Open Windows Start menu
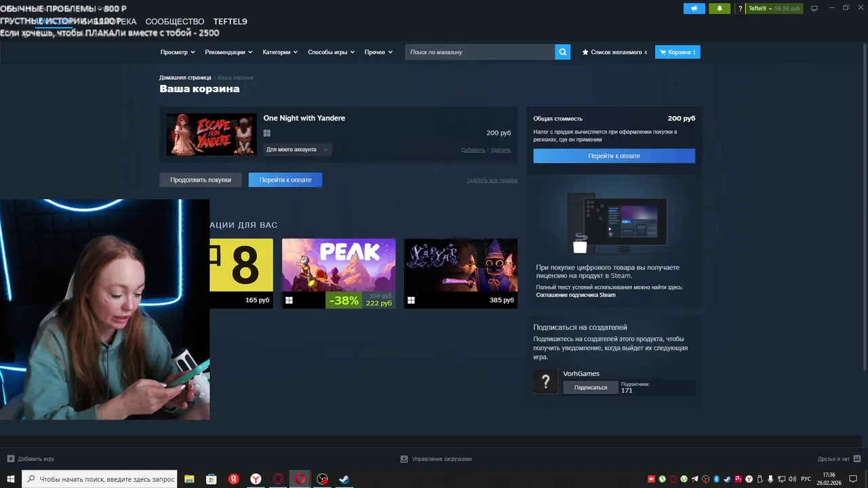 coord(11,479)
